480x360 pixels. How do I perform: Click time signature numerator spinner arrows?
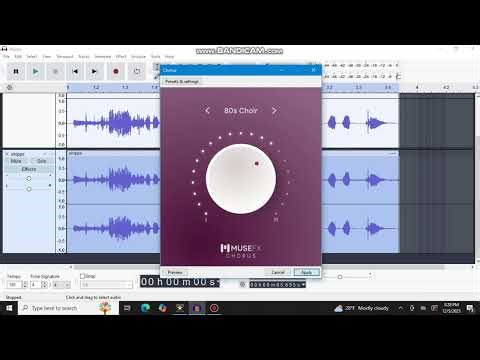pyautogui.click(x=44, y=285)
